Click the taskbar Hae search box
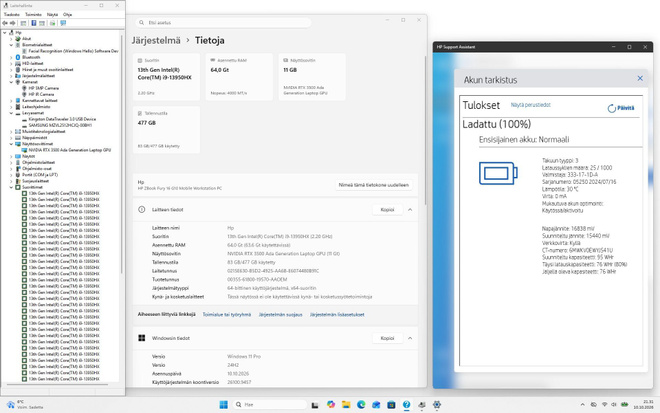660x413 pixels. (x=270, y=405)
